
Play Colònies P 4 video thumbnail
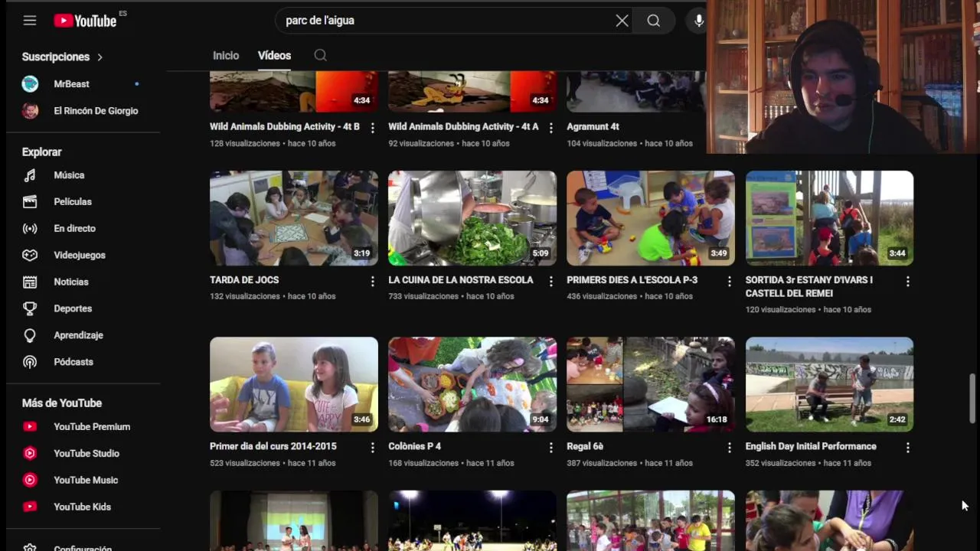[x=472, y=384]
